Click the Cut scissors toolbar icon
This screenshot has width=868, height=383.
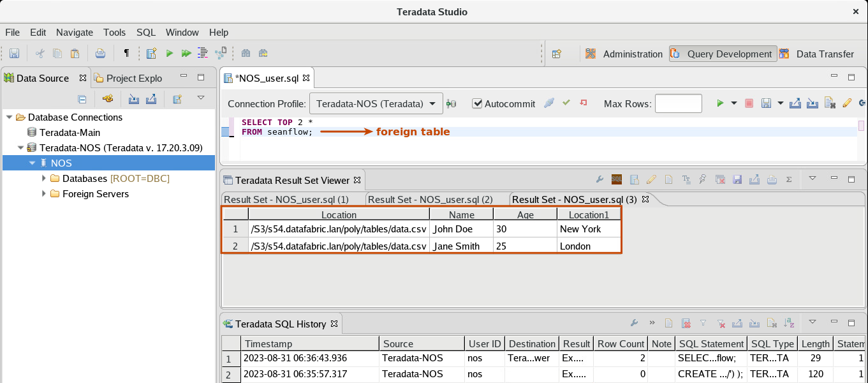40,54
